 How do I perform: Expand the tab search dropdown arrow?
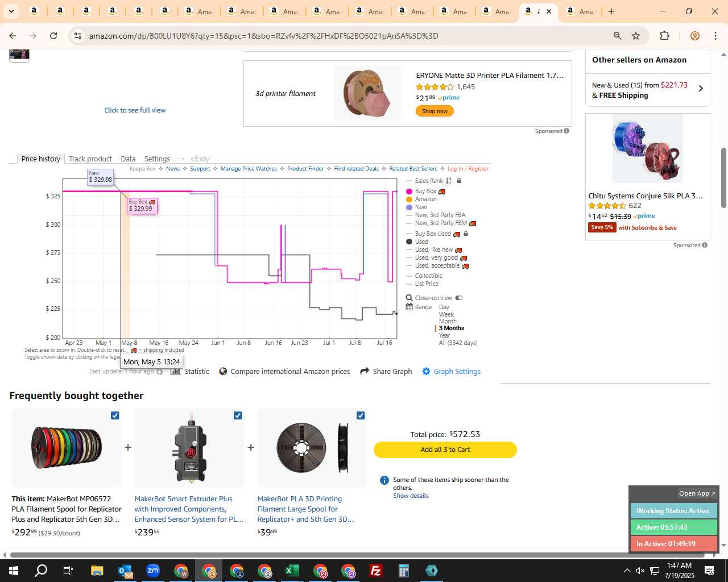coord(11,11)
